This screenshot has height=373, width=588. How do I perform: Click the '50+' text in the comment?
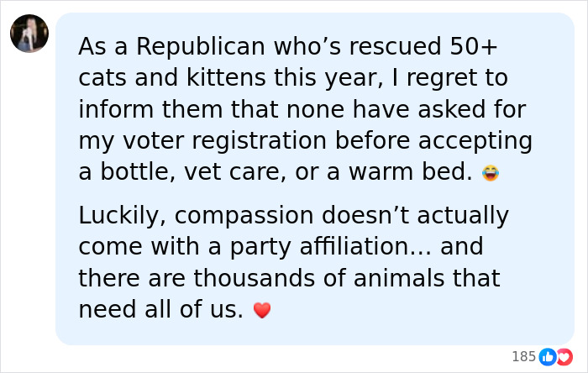474,46
